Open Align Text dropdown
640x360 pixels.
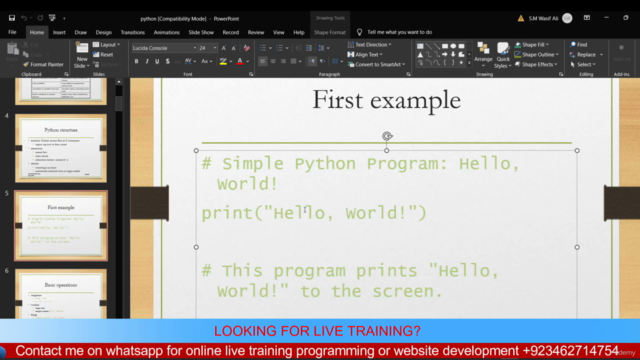(x=365, y=54)
